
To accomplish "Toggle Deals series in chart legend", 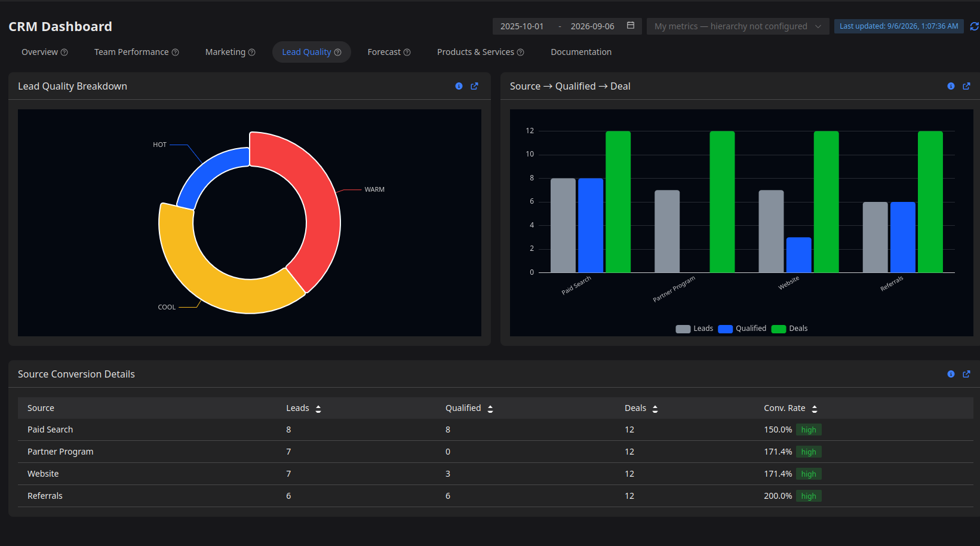I will (x=789, y=329).
